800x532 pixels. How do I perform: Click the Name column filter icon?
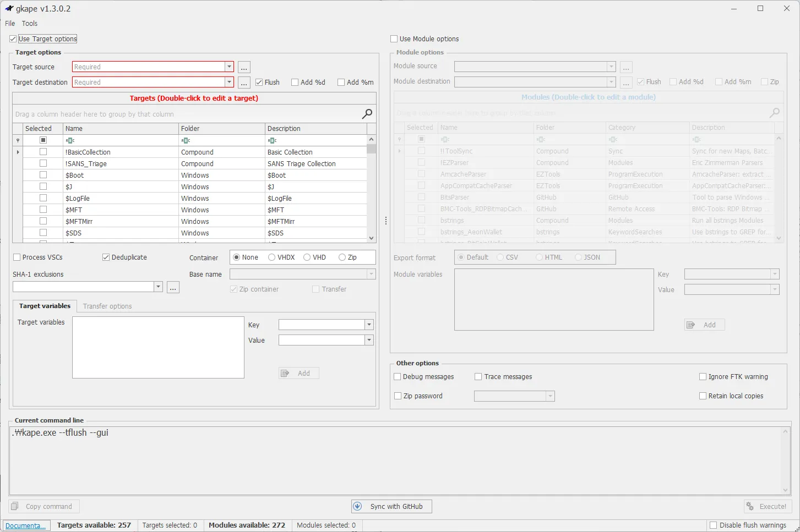coord(70,140)
